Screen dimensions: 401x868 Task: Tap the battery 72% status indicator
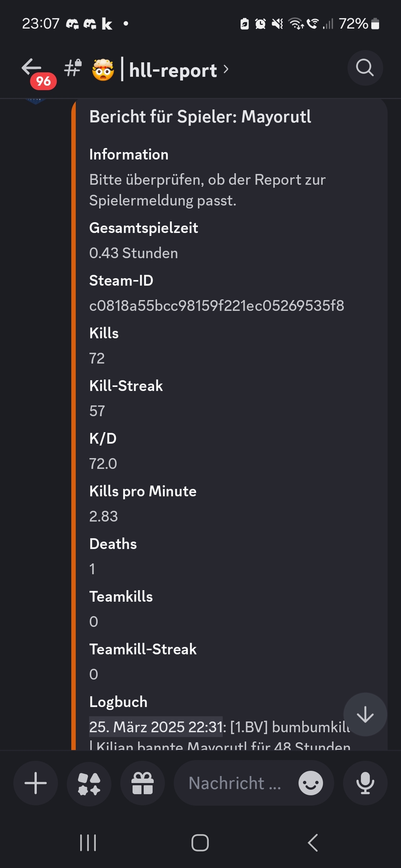point(359,24)
